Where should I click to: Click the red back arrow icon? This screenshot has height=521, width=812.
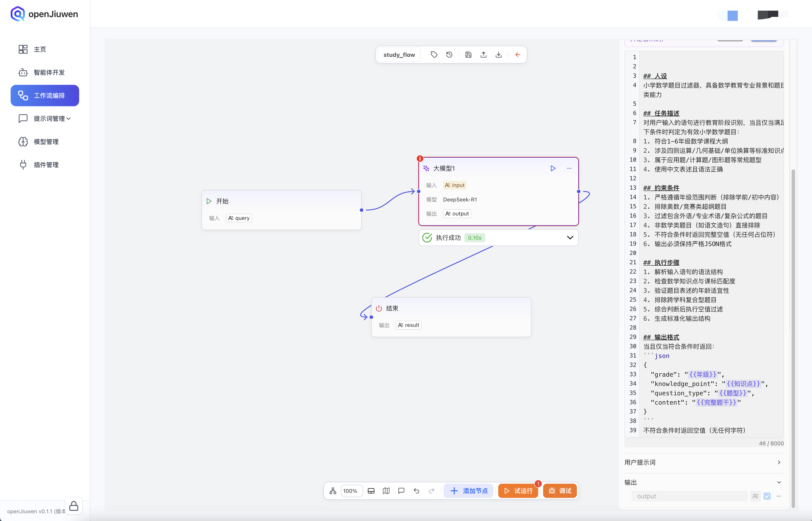point(518,54)
